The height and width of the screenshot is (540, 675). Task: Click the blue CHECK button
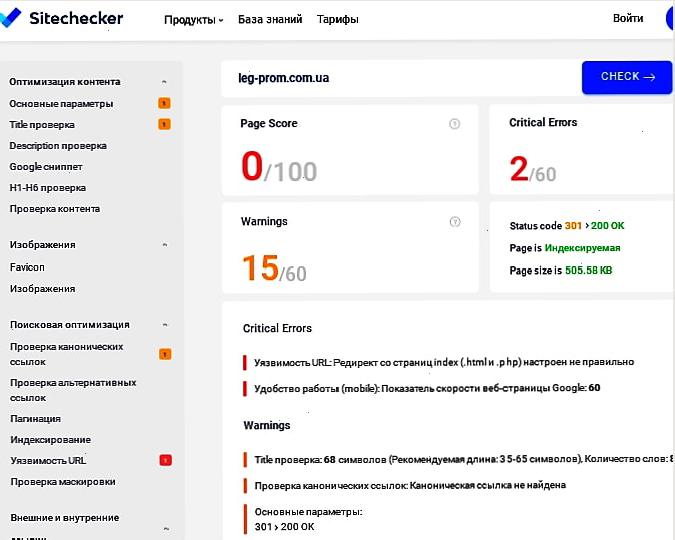pyautogui.click(x=627, y=77)
